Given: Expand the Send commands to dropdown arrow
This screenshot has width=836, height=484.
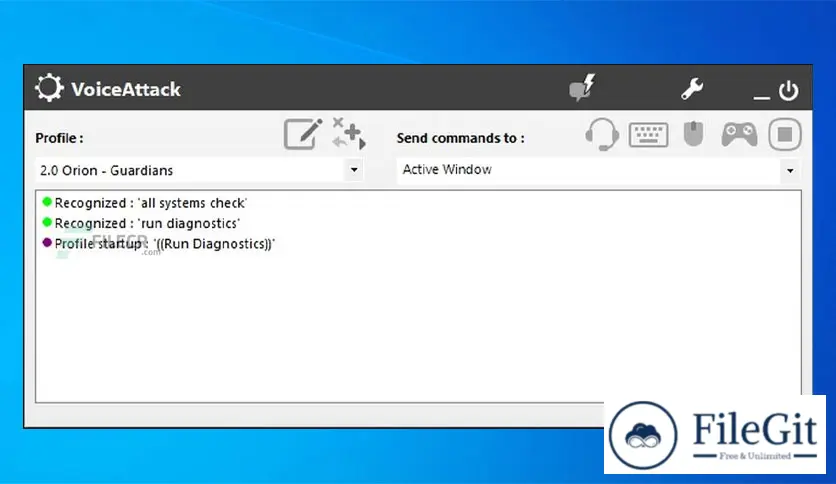Looking at the screenshot, I should pyautogui.click(x=790, y=171).
